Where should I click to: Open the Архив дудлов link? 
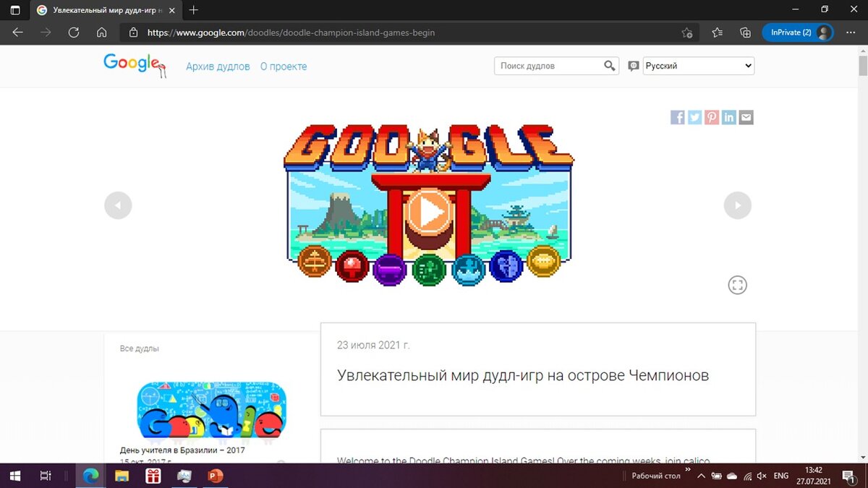coord(218,66)
